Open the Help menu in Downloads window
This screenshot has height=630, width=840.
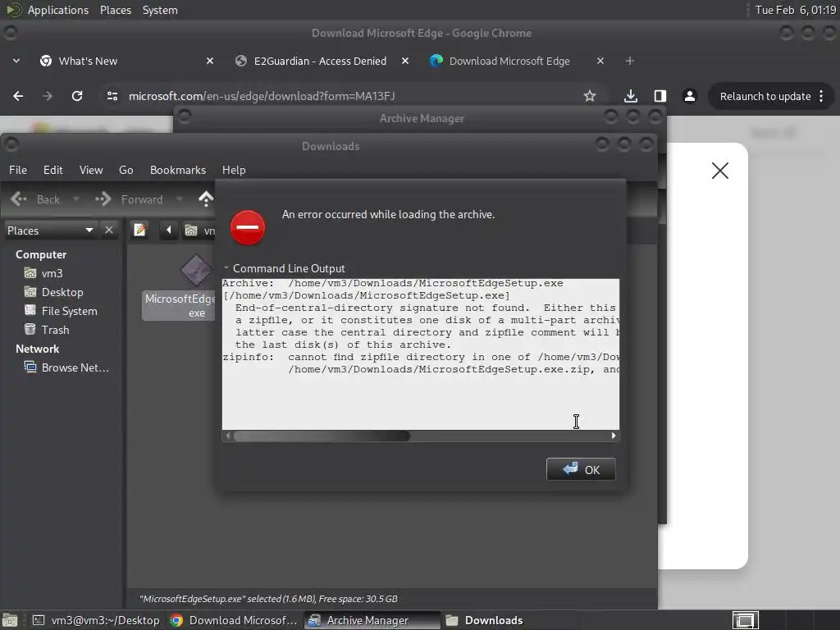pos(234,170)
